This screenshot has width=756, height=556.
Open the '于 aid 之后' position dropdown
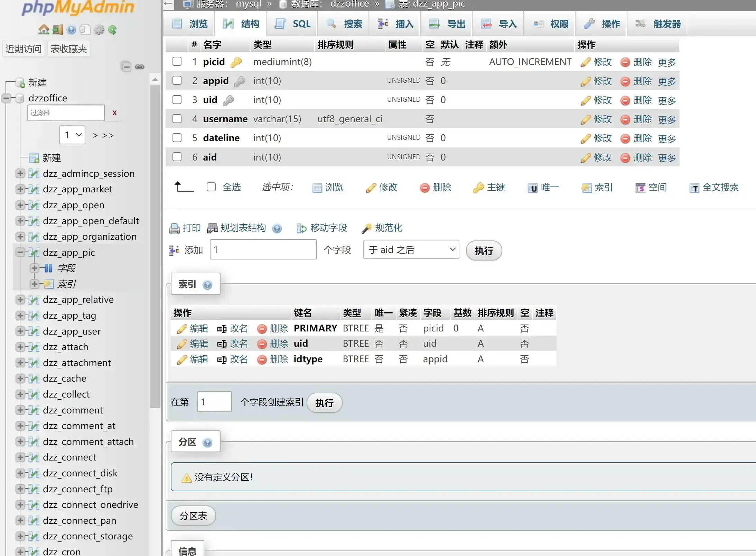pos(411,249)
